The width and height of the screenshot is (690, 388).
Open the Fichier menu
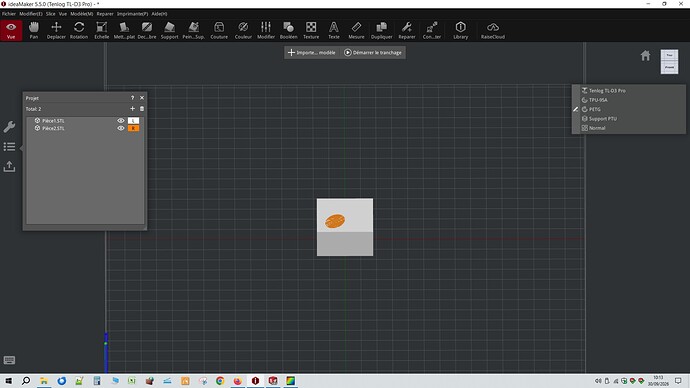[x=9, y=14]
